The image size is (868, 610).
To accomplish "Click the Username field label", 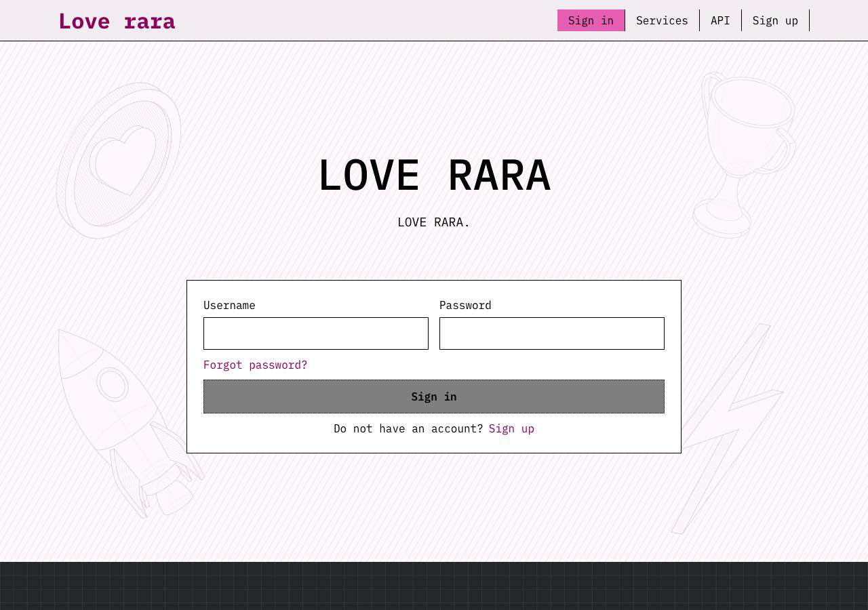I will click(229, 305).
